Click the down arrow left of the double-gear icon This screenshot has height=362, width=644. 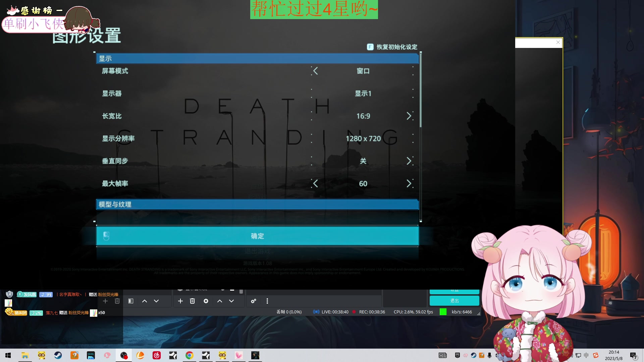(231, 301)
